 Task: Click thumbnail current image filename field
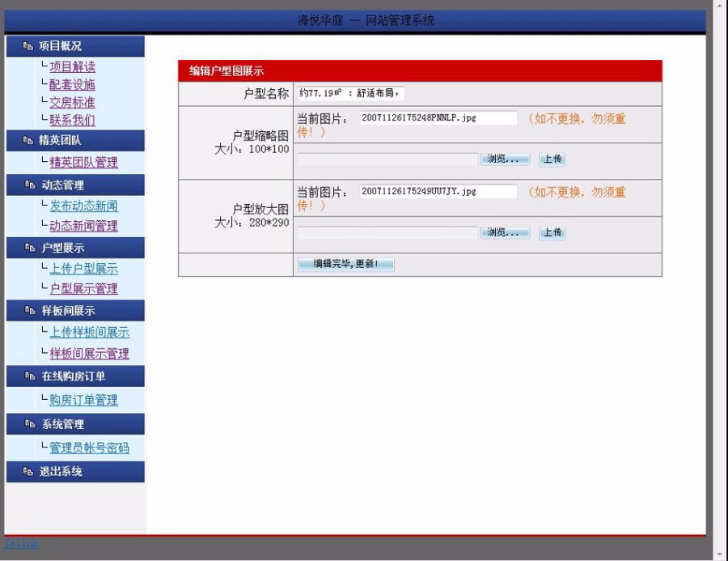click(438, 118)
